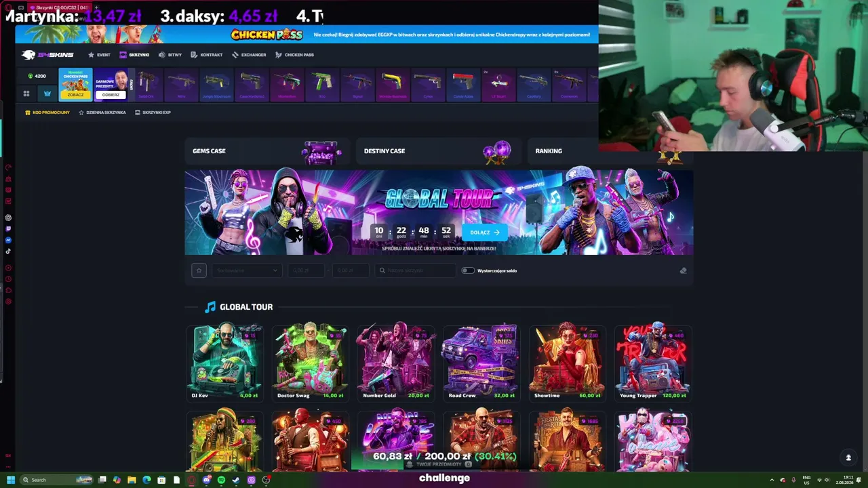Open the Gems Case card
The image size is (868, 488).
[x=267, y=151]
